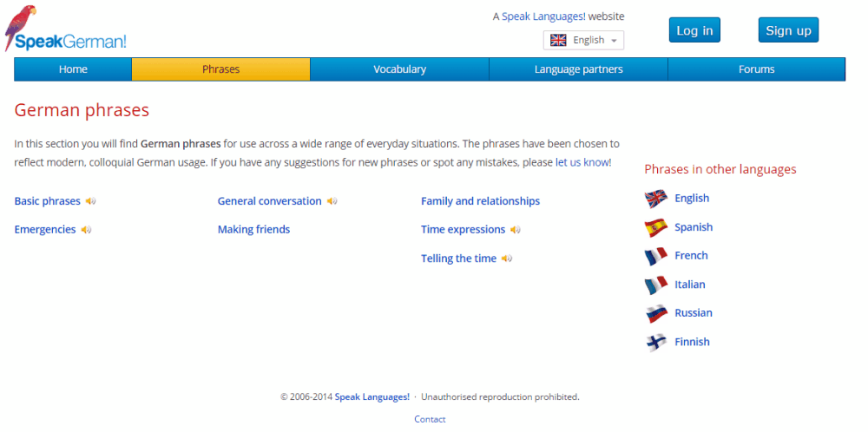Follow the 'let us know' link

pyautogui.click(x=582, y=162)
